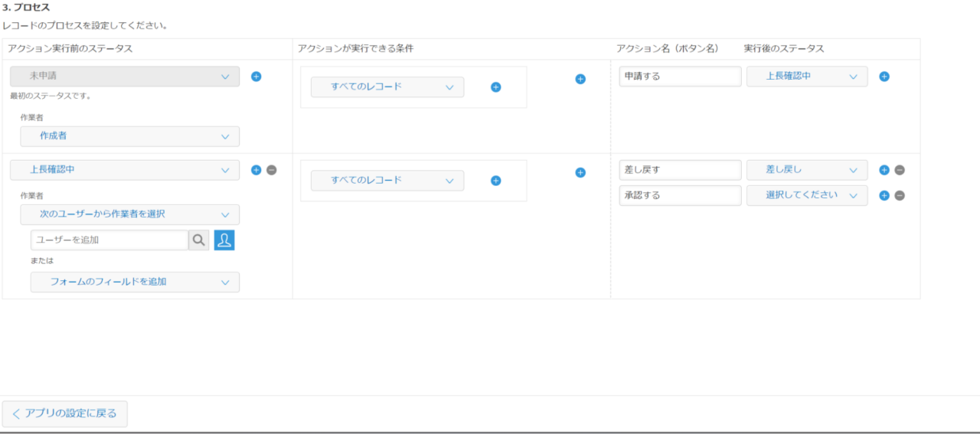Click the アプリの設定に戻る button
The image size is (980, 434).
pyautogui.click(x=65, y=413)
